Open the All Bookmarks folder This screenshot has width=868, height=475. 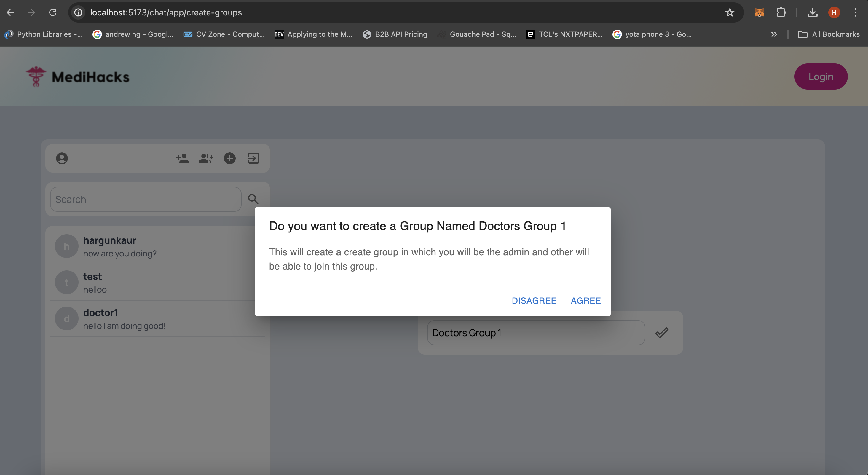tap(829, 34)
